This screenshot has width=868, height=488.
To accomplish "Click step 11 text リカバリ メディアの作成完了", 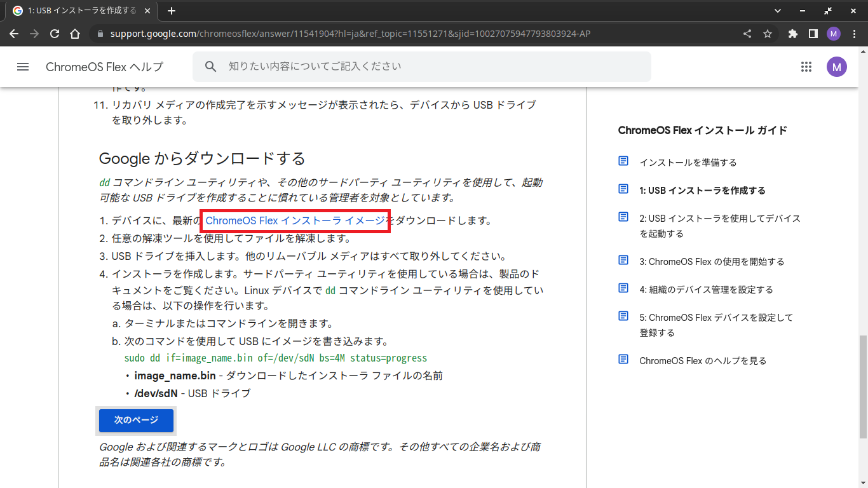I will [324, 112].
